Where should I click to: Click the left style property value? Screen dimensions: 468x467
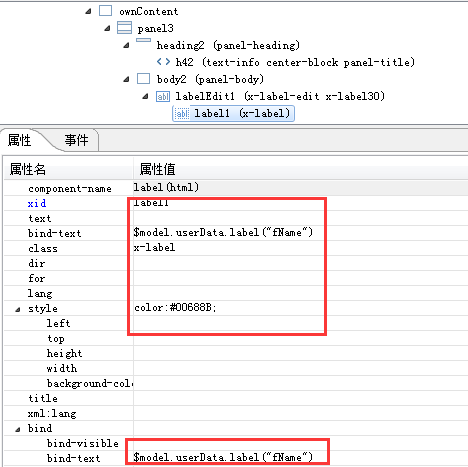tap(301, 323)
